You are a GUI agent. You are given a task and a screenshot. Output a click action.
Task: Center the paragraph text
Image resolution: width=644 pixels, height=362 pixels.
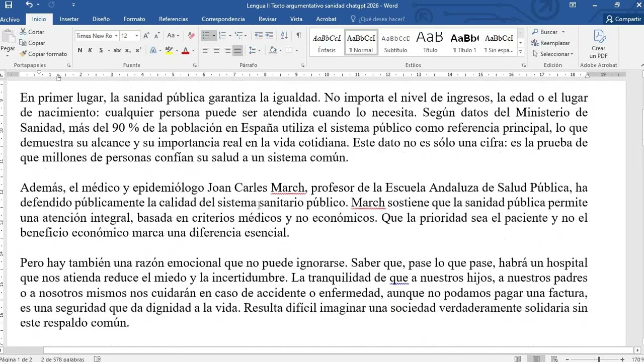pos(216,50)
